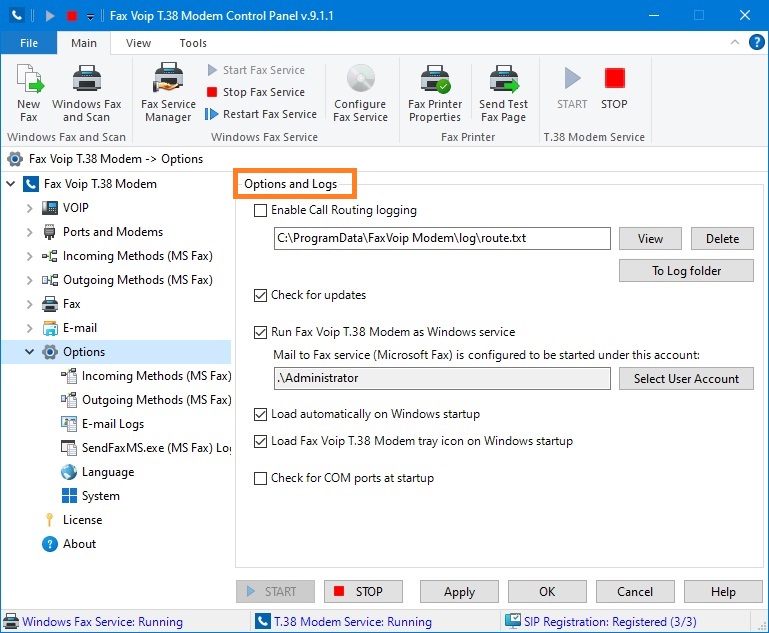Switch to the Tools tab
The height and width of the screenshot is (633, 769).
193,43
